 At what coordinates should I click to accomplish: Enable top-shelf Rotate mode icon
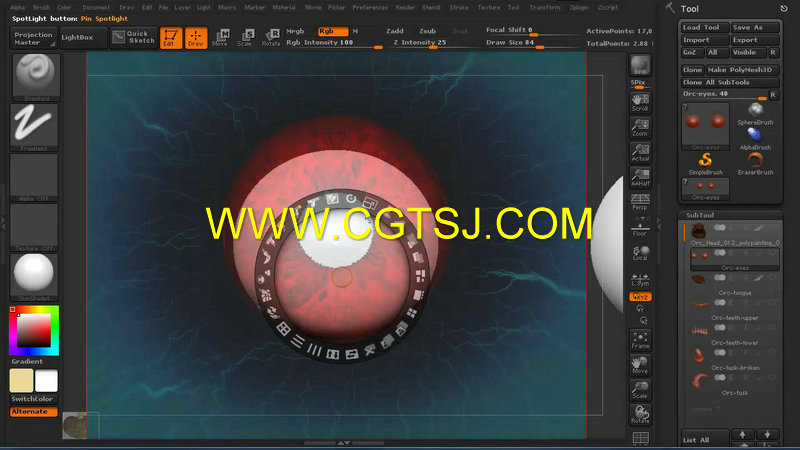[x=271, y=37]
